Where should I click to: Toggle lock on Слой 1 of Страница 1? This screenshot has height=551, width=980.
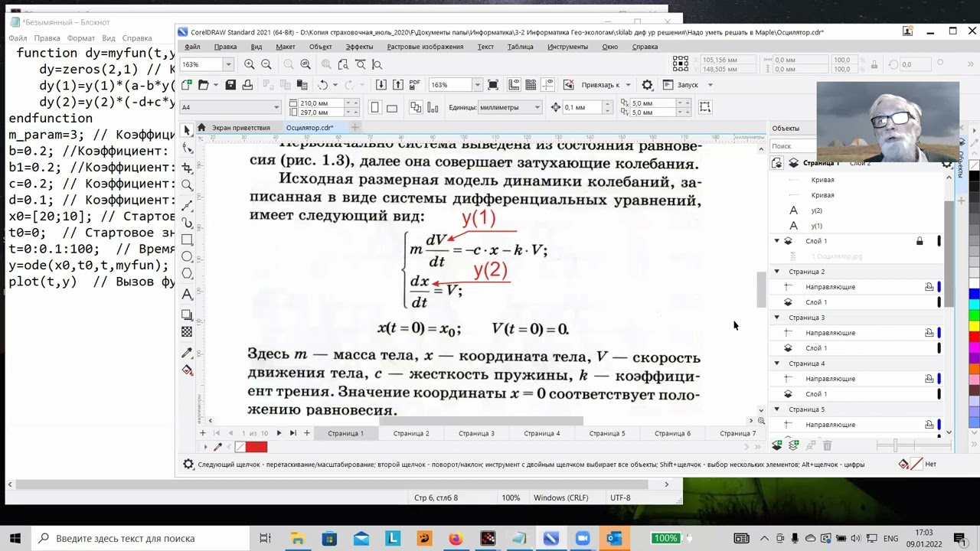point(920,241)
